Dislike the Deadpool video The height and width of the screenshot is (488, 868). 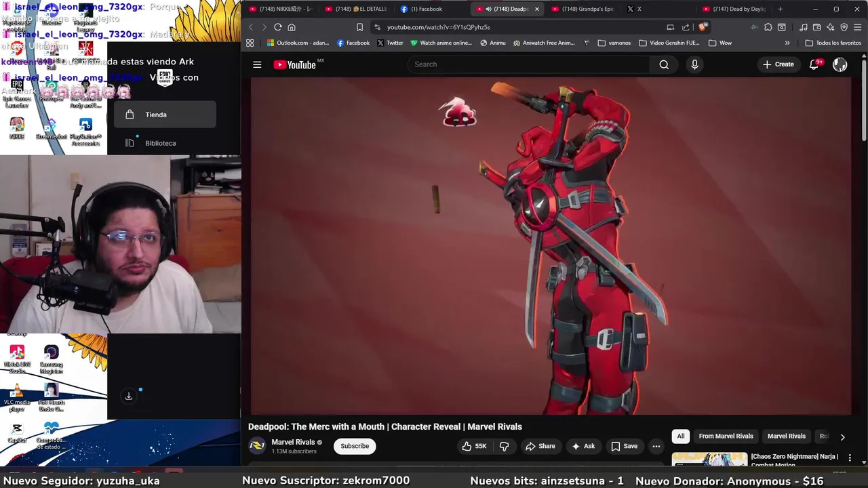coord(504,446)
